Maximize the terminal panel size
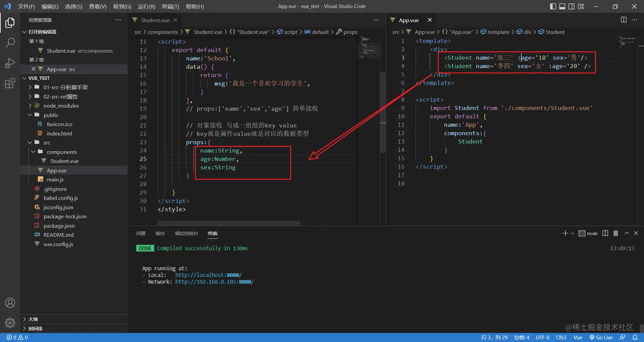 pos(627,233)
